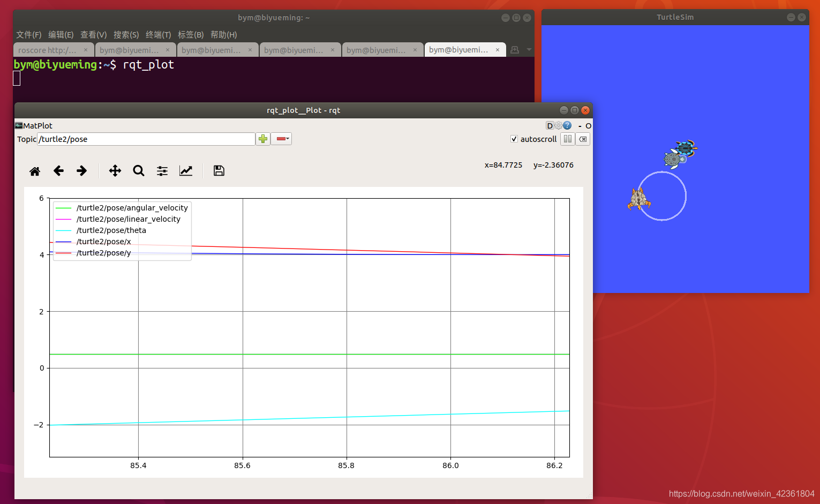Open the 标签(B) menu in terminal

191,35
